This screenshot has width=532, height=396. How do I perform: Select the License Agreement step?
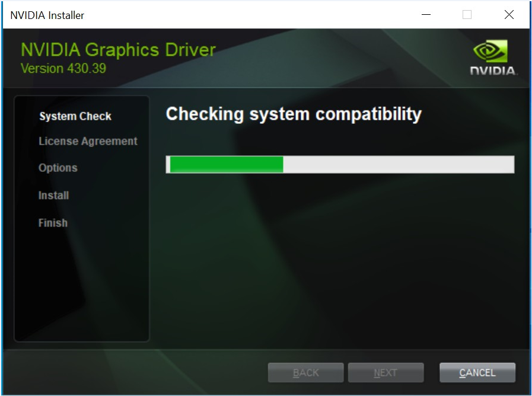tap(88, 141)
